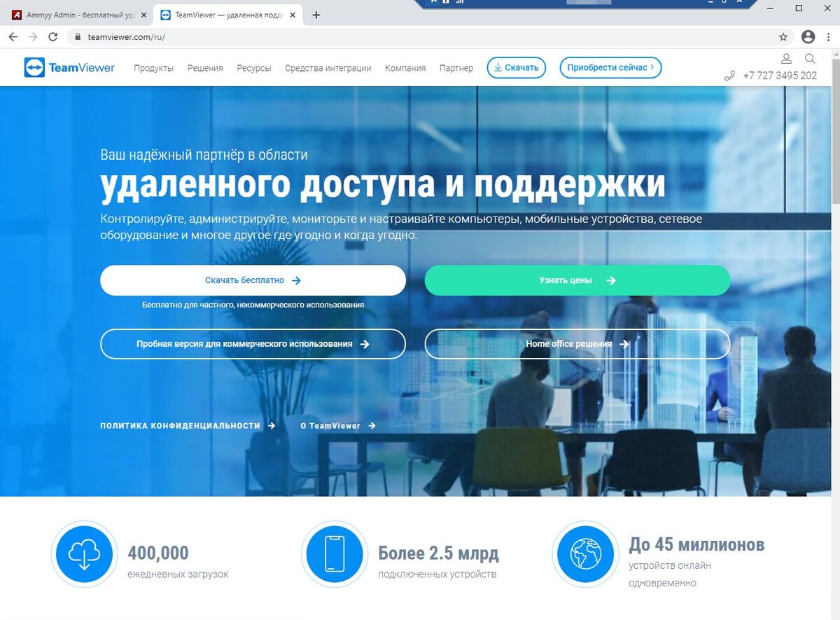The width and height of the screenshot is (840, 620).
Task: Open a new tab with the plus icon
Action: point(316,15)
